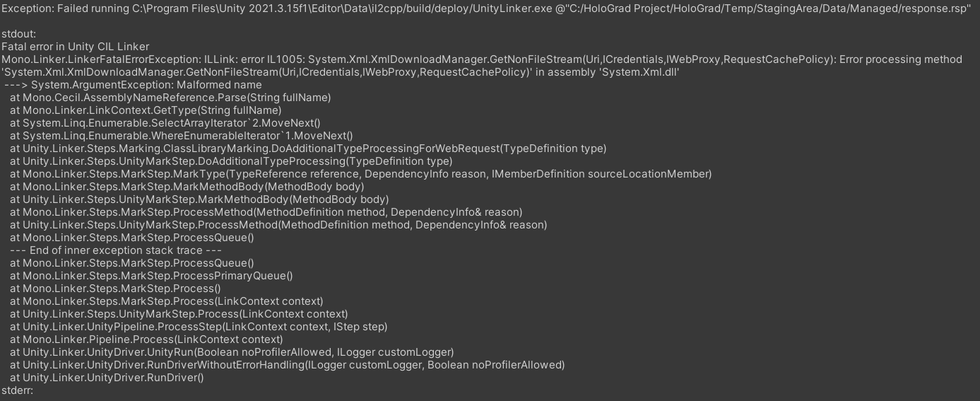Select the "Fatal error in Unity CIL Linker" line
980x401 pixels.
(76, 47)
